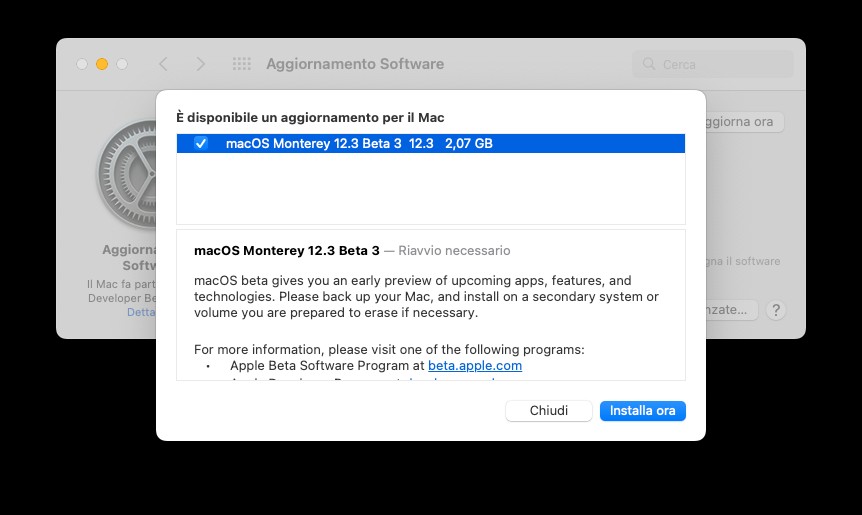The height and width of the screenshot is (515, 862).
Task: Click the back navigation arrow
Action: [x=163, y=64]
